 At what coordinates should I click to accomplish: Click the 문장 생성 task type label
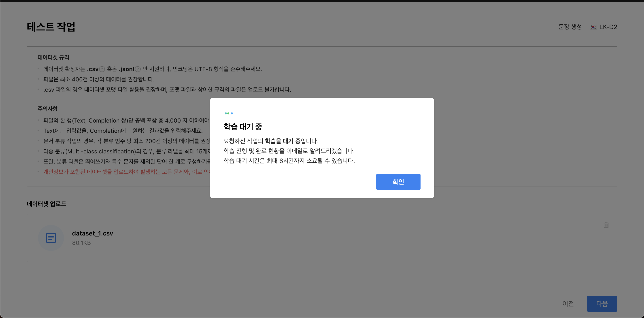[570, 27]
